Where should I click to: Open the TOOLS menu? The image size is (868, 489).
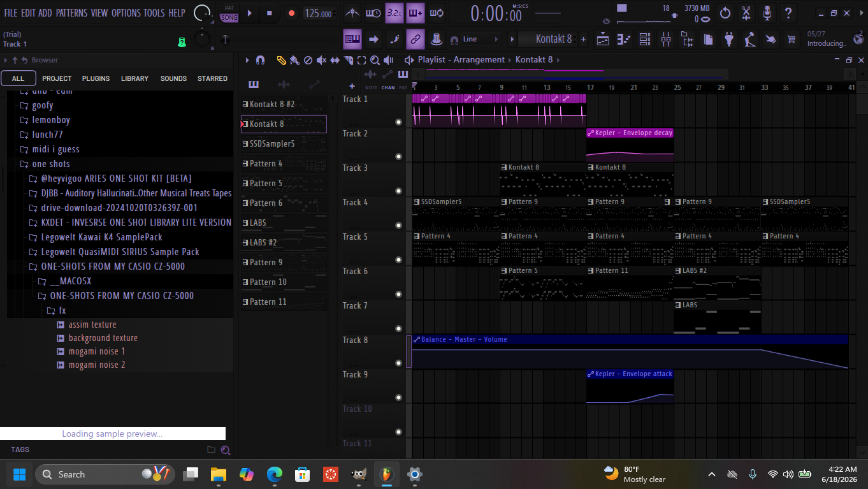[x=154, y=13]
